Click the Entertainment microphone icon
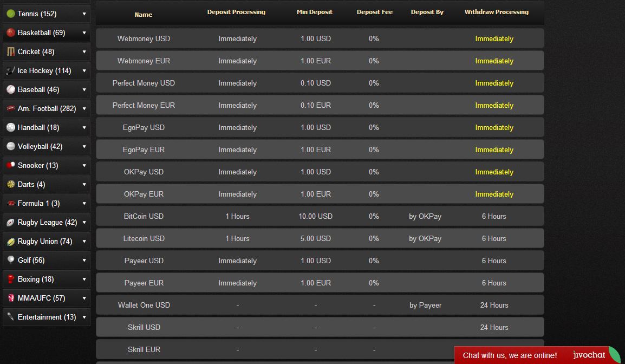Screen dimensions: 625x364 pos(11,317)
